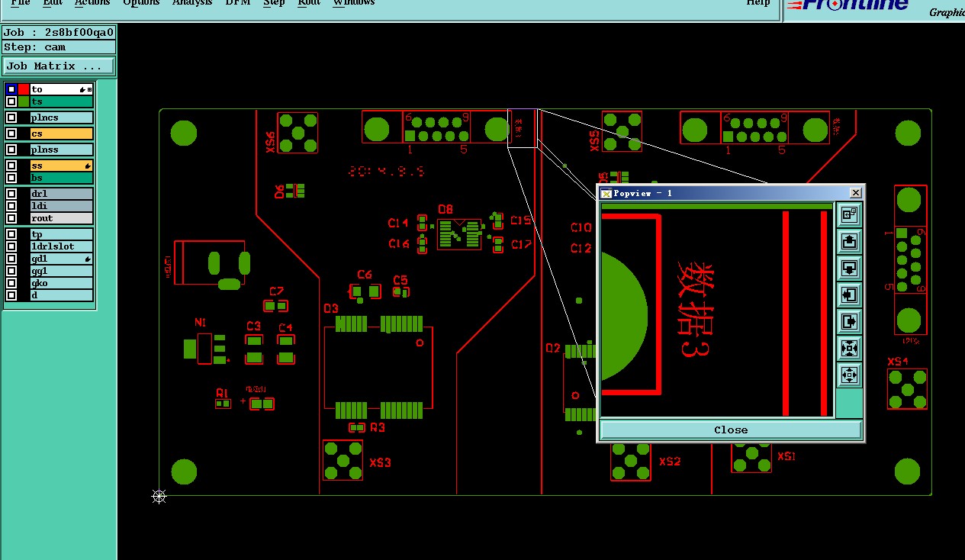The width and height of the screenshot is (965, 560).
Task: Click the green color swatch of layer 'ts'
Action: (x=24, y=101)
